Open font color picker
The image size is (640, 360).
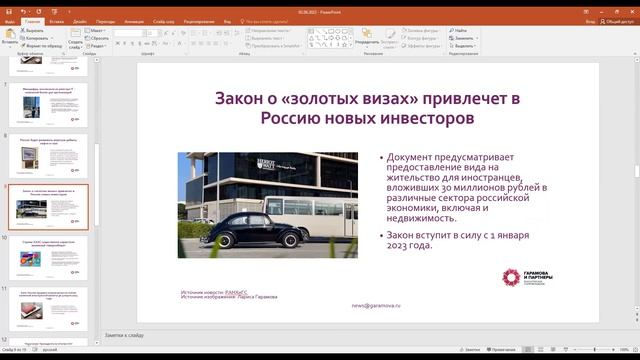[x=180, y=43]
